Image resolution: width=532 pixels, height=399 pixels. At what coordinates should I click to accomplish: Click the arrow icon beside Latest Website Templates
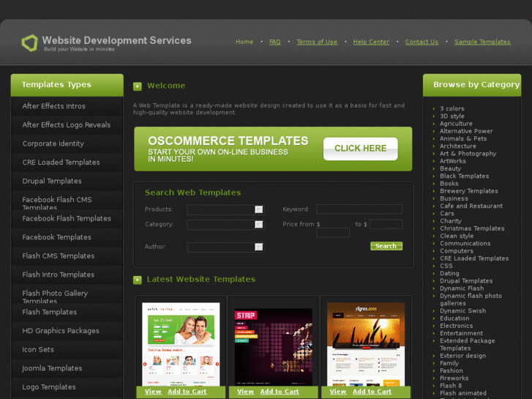click(x=138, y=280)
